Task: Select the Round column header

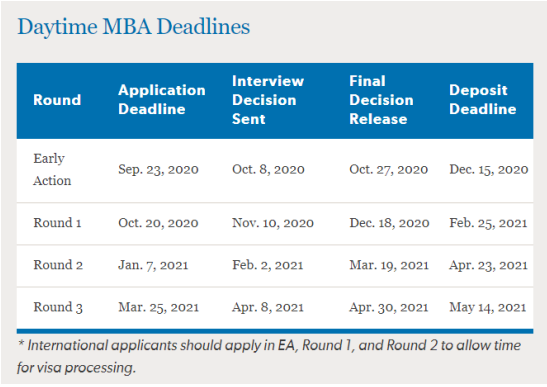Action: point(57,100)
